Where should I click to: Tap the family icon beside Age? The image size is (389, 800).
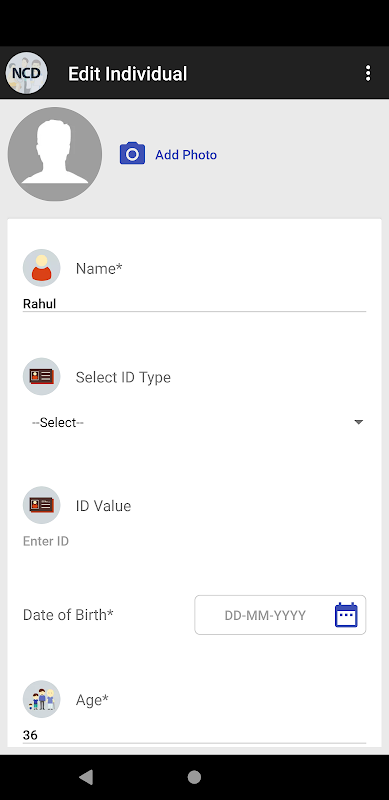[x=41, y=699]
